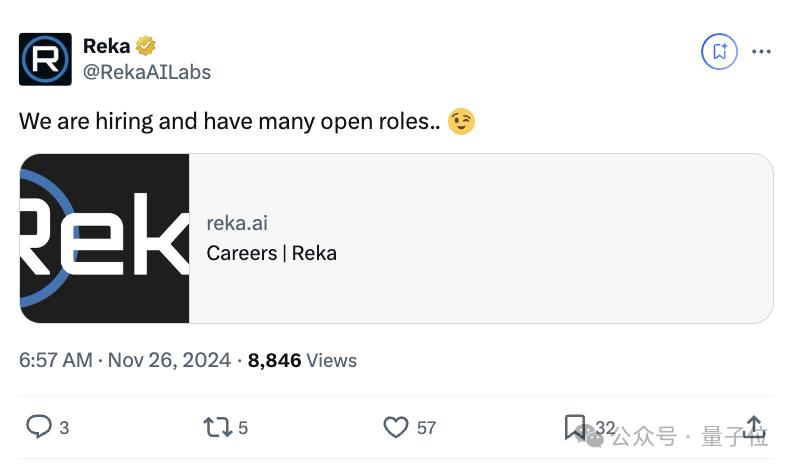The height and width of the screenshot is (468, 794).
Task: View the 8,846 Views analytics
Action: [x=302, y=361]
